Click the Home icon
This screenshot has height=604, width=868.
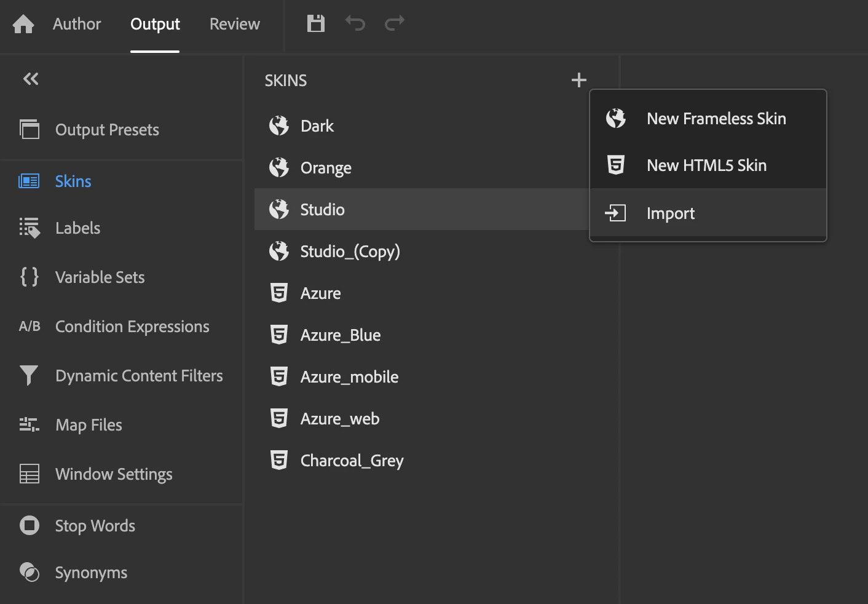coord(23,24)
